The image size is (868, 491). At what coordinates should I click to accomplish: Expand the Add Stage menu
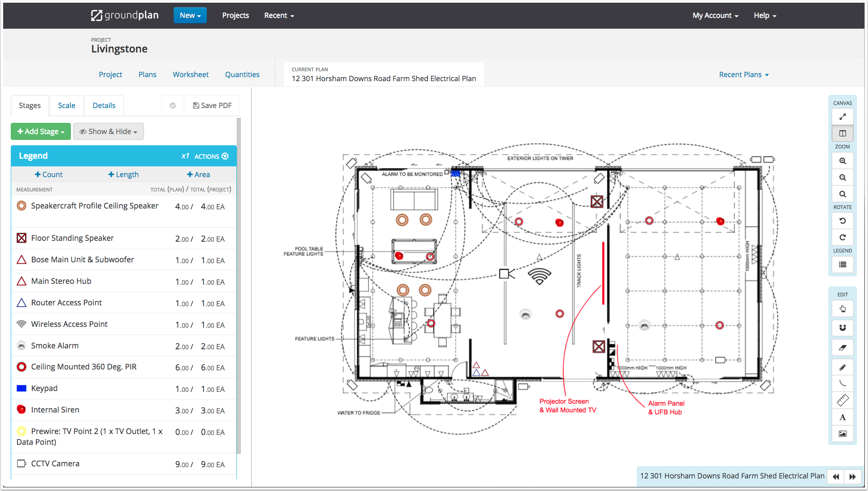[40, 131]
